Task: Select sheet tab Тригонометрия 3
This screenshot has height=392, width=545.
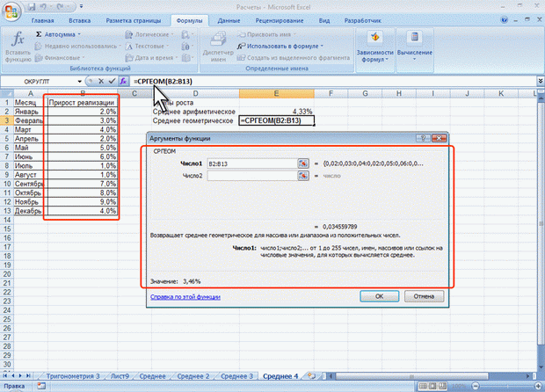Action: 73,376
